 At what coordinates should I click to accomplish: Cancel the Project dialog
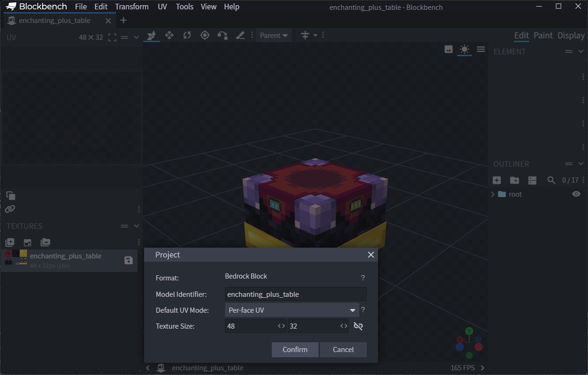tap(343, 350)
